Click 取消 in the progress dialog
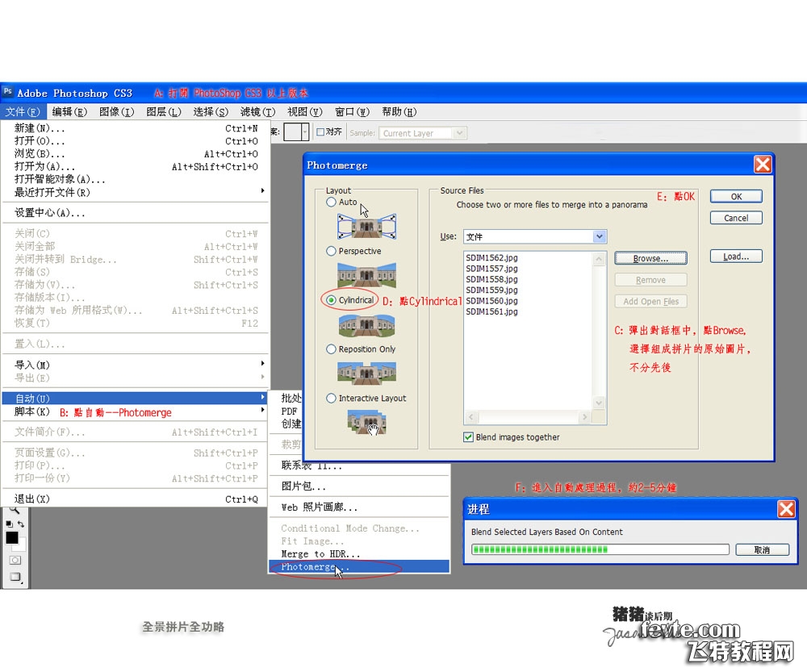 (x=762, y=549)
